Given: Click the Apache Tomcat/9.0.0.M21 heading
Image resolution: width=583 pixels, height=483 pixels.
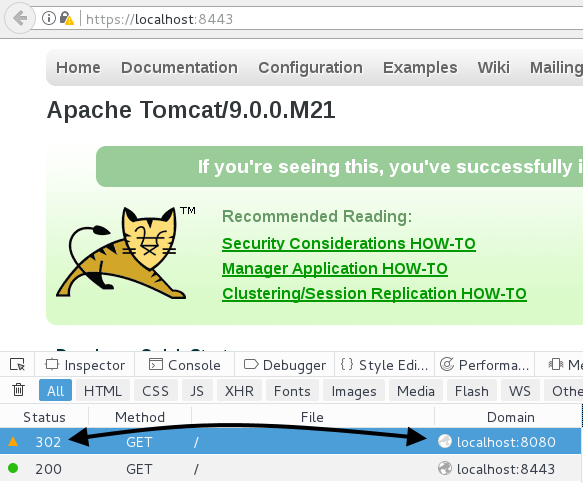Looking at the screenshot, I should (191, 110).
